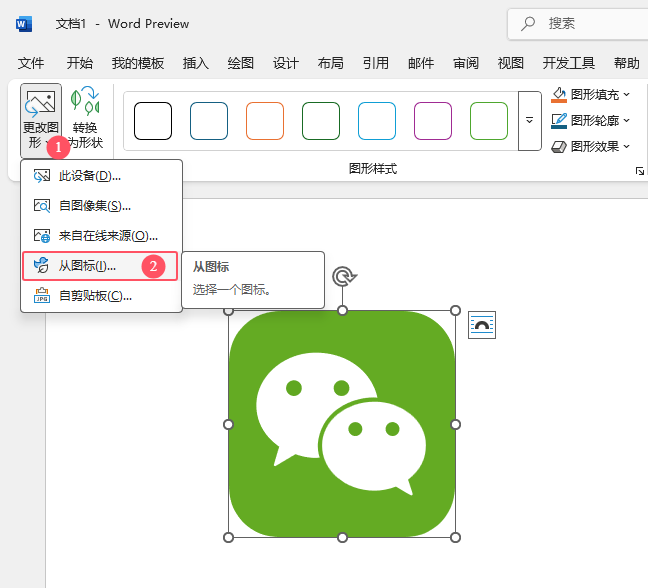Select the green WeChat icon image
Screen dimensions: 648x588
coord(342,424)
